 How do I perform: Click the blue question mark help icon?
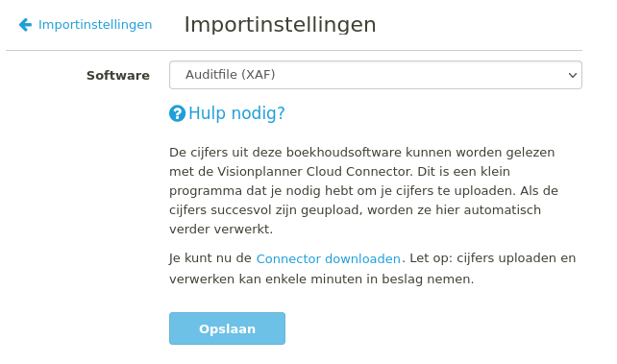click(177, 113)
